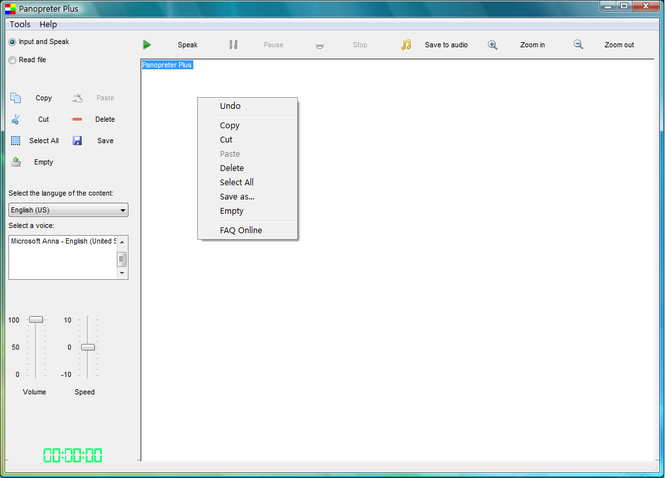Screen dimensions: 665x478
Task: Click the highlighted Panopreter Plus text
Action: pos(167,65)
